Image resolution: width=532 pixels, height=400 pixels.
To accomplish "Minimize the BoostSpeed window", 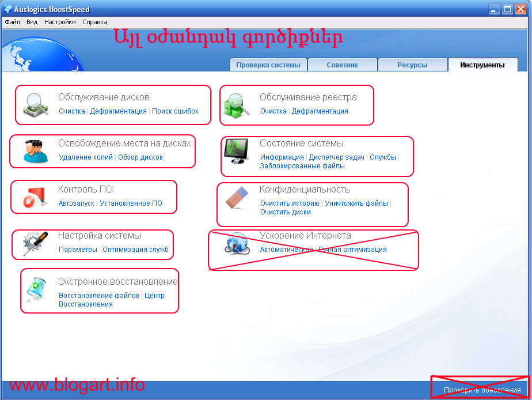I will (x=493, y=9).
